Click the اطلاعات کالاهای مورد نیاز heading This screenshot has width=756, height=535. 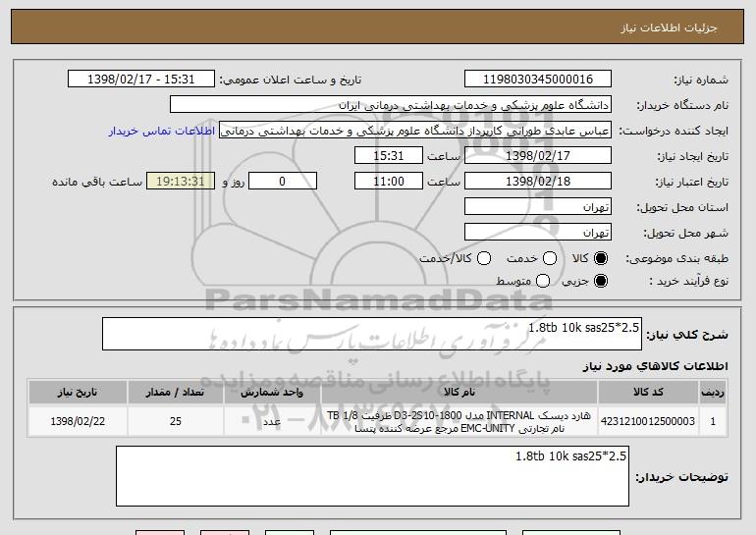(655, 366)
